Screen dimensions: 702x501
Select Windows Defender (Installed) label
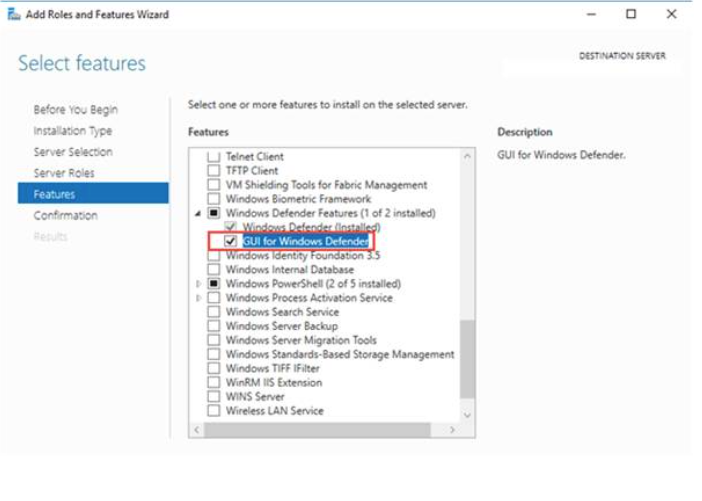[x=312, y=227]
